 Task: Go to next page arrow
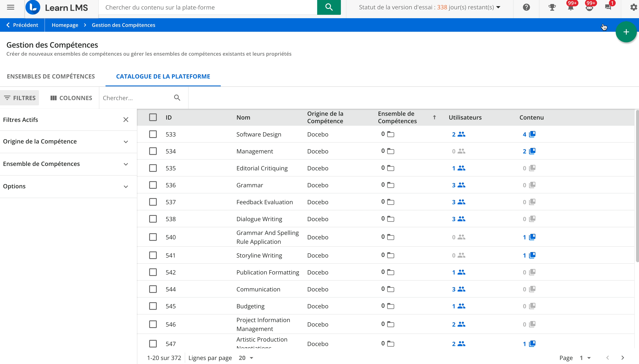tap(622, 358)
